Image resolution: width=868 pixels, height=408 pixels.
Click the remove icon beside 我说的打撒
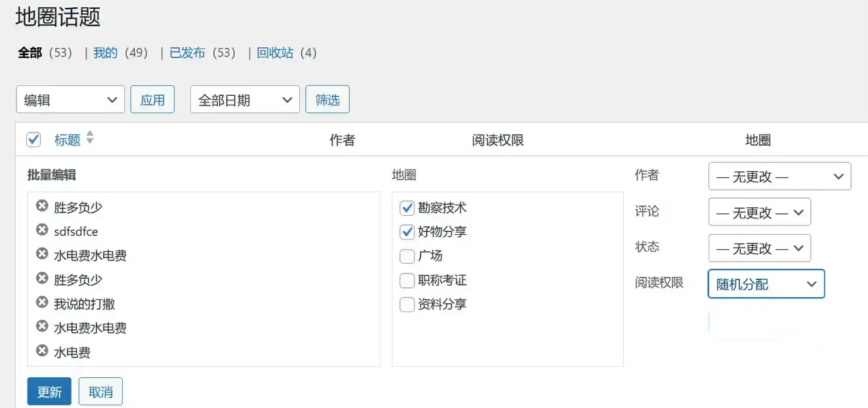coord(42,303)
